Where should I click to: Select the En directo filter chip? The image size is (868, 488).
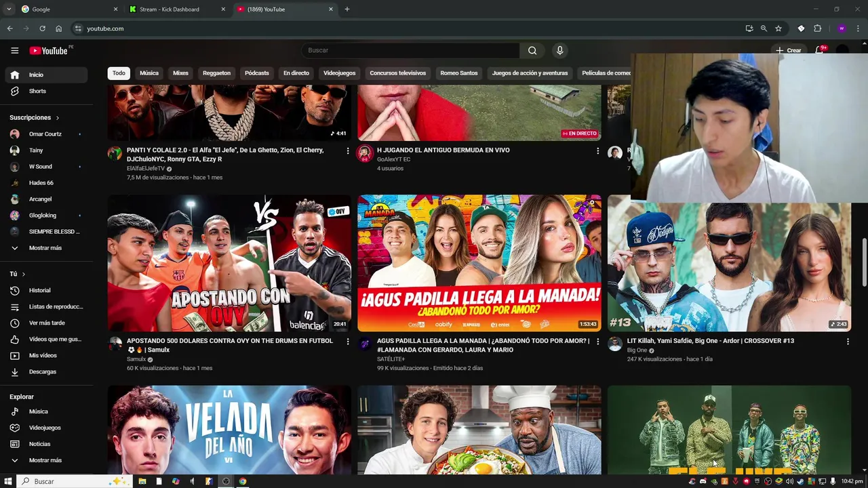(x=296, y=73)
